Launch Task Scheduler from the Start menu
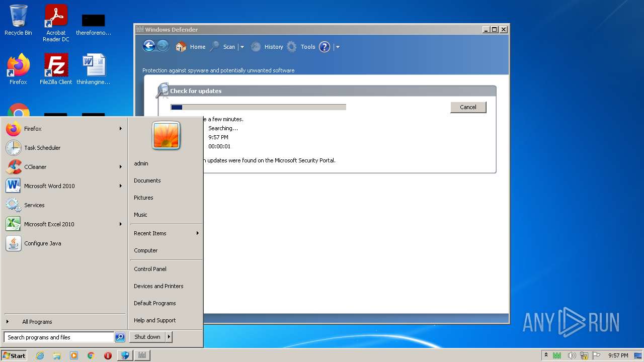The height and width of the screenshot is (362, 644). [64, 148]
